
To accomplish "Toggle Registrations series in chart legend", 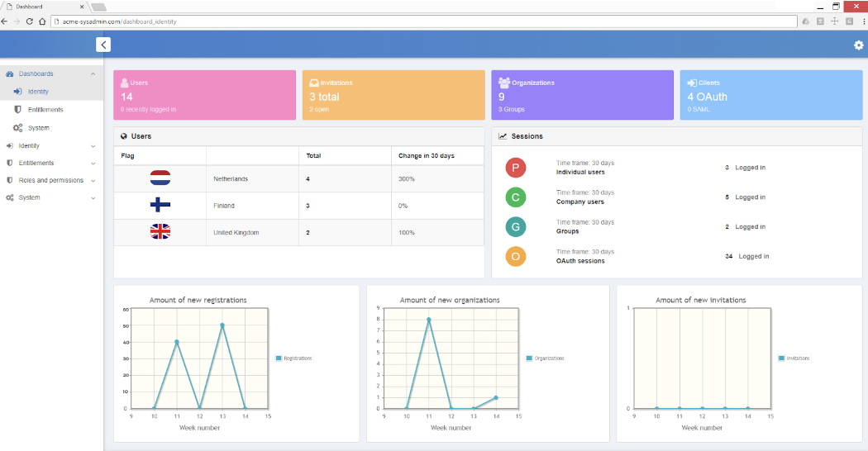I will tap(293, 358).
